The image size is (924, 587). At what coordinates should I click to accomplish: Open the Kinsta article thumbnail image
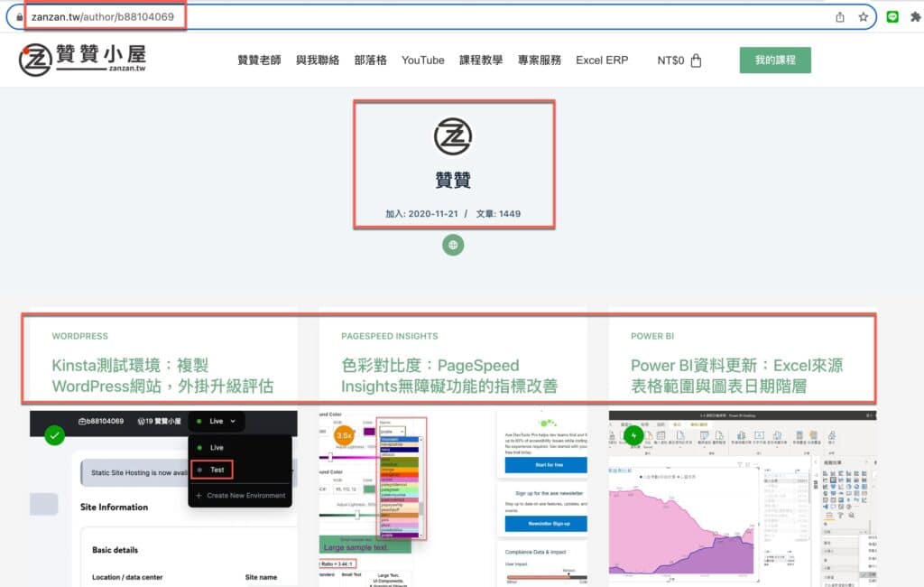(x=164, y=498)
